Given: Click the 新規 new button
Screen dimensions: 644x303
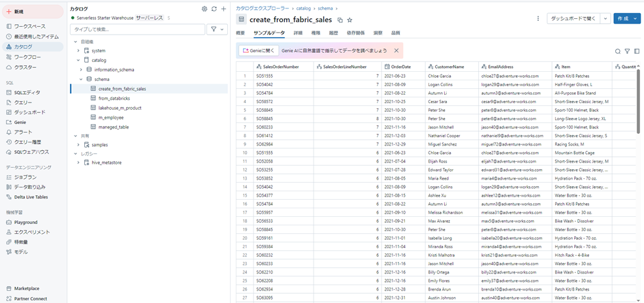Looking at the screenshot, I should coord(33,12).
